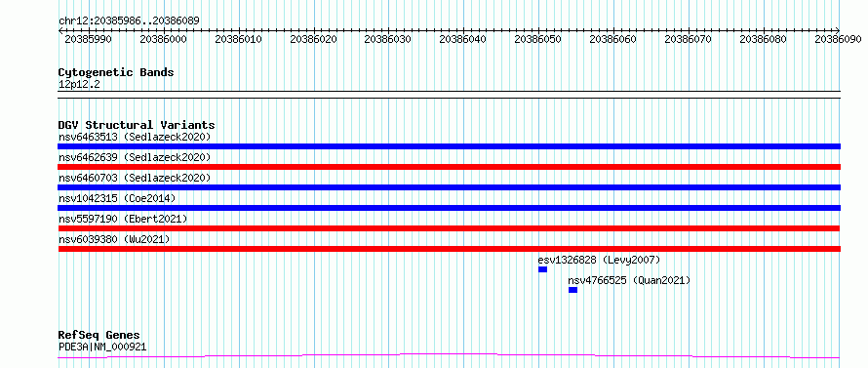
Task: Select the red bar under nsv5597190
Action: (x=449, y=228)
